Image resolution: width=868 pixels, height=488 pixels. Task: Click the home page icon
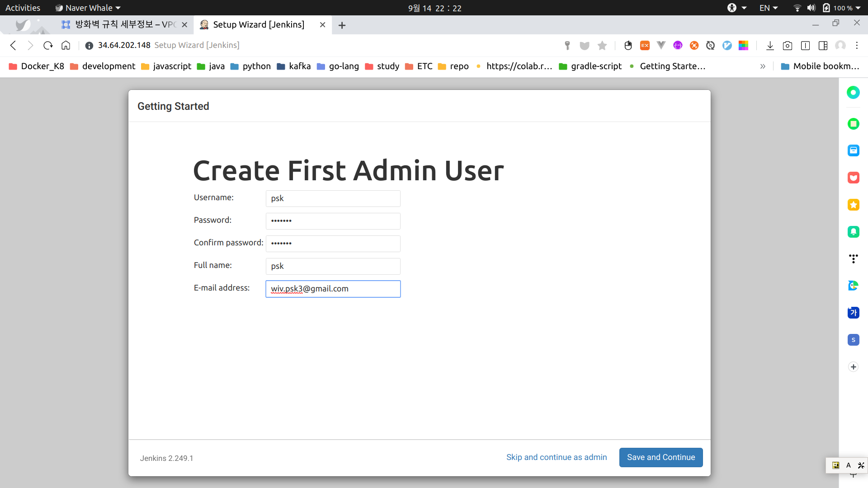66,45
